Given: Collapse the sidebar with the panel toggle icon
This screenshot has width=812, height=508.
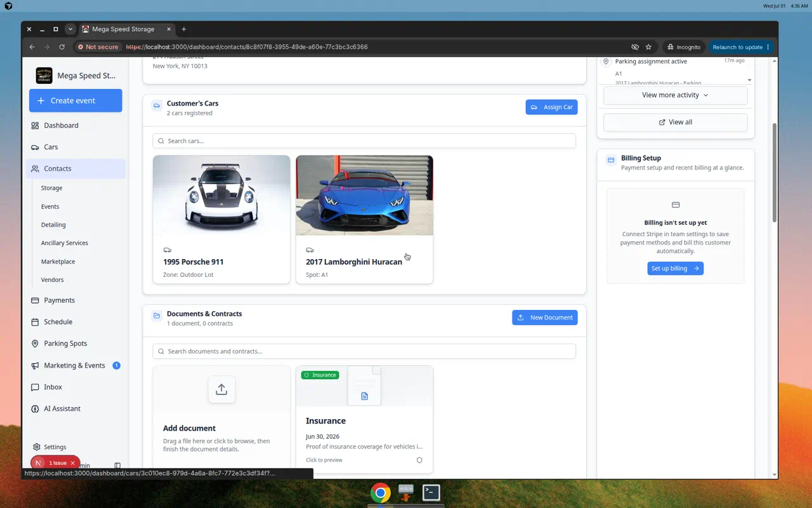Looking at the screenshot, I should click(117, 466).
